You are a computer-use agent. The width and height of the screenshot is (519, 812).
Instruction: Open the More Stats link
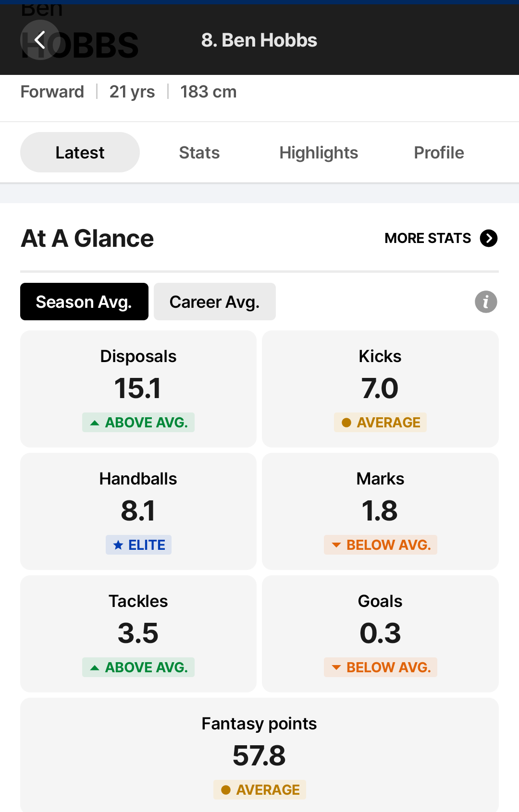pyautogui.click(x=441, y=238)
